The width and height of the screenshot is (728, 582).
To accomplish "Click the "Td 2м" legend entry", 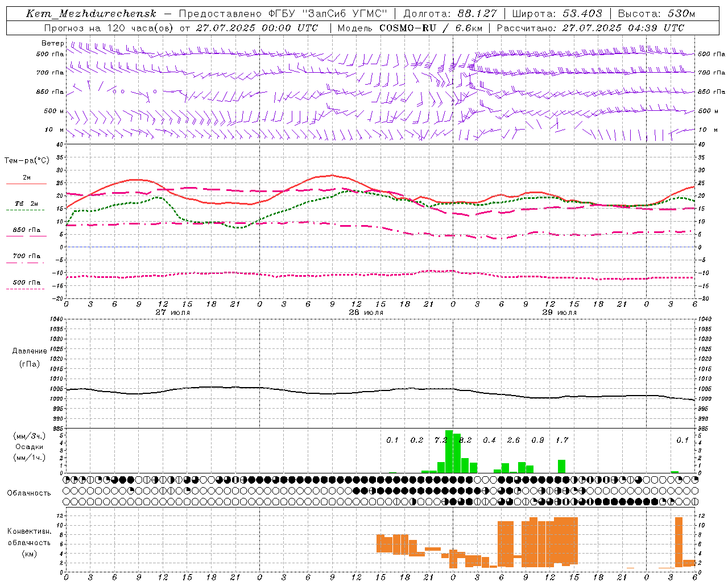I will coord(27,203).
